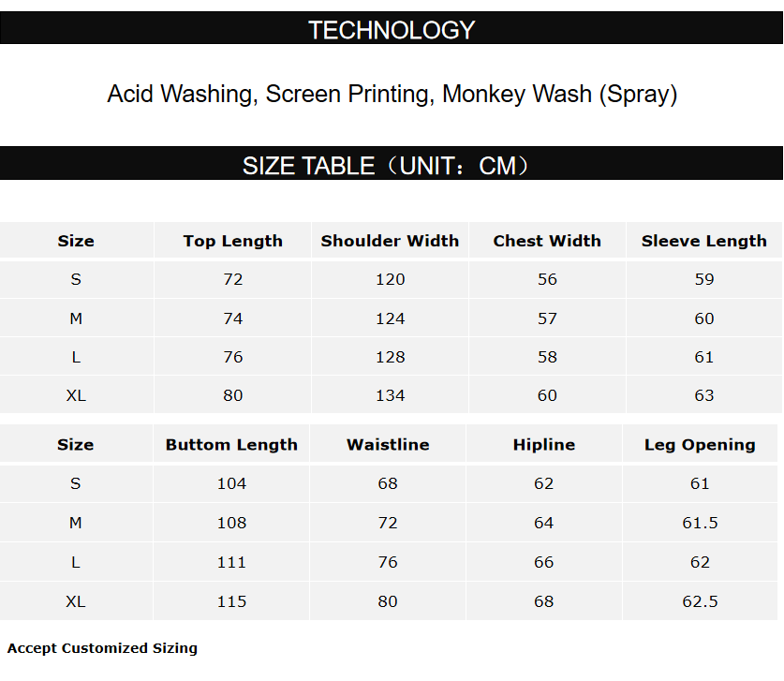This screenshot has width=784, height=681.
Task: Select the leg opening value 61.5
Action: pos(700,523)
